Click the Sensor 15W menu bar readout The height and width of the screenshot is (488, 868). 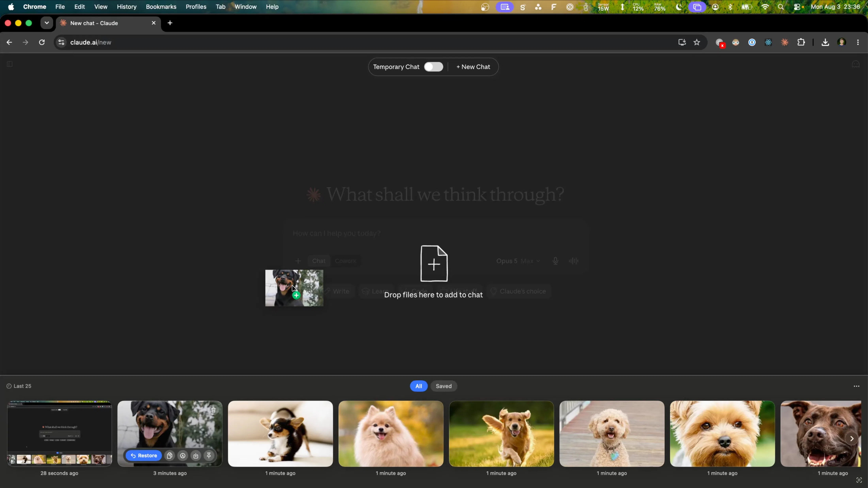pos(603,7)
